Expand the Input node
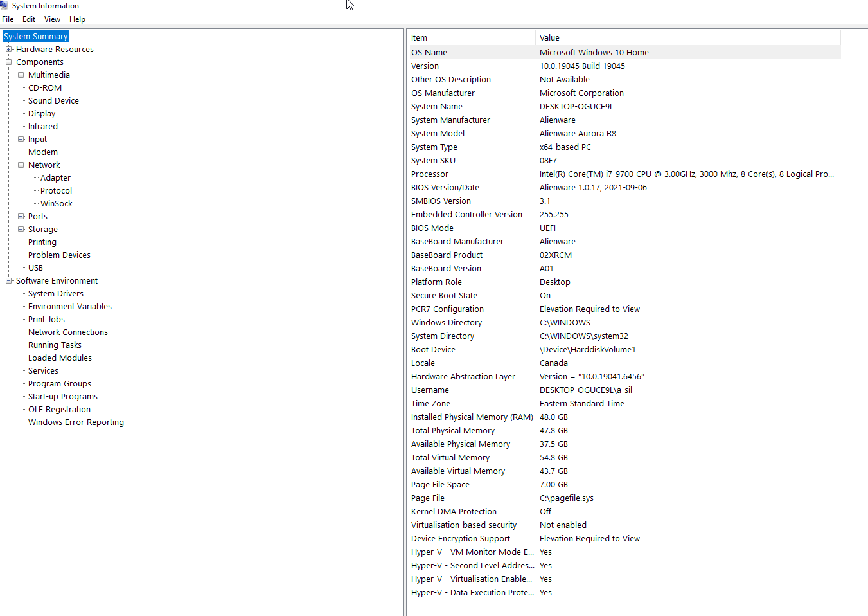 click(21, 140)
